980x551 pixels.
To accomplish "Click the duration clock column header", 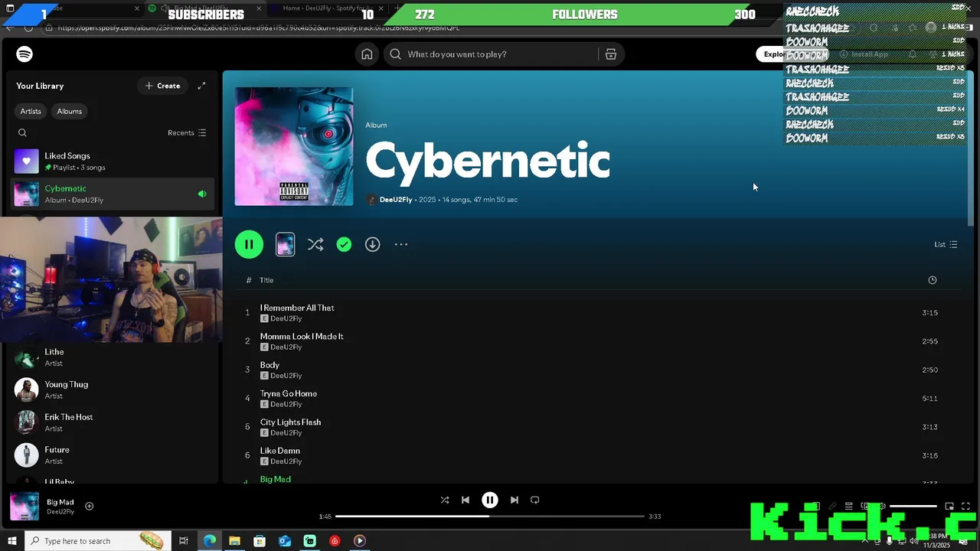I will 932,280.
